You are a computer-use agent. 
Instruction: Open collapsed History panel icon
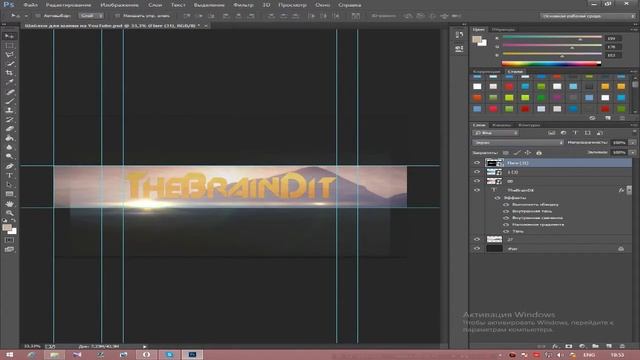click(x=459, y=35)
